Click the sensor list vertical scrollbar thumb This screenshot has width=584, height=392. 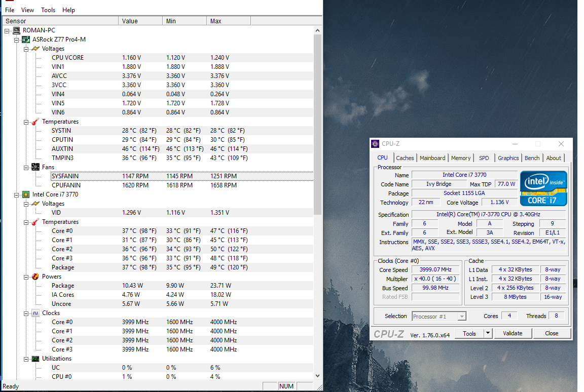point(317,125)
